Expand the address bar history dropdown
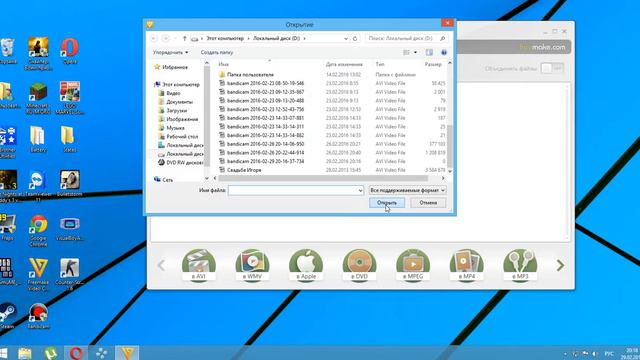 (346, 38)
